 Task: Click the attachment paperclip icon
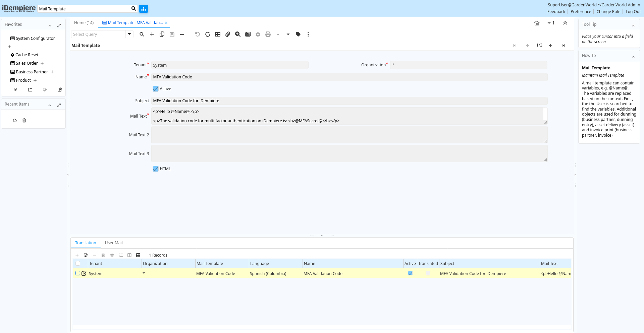[228, 34]
